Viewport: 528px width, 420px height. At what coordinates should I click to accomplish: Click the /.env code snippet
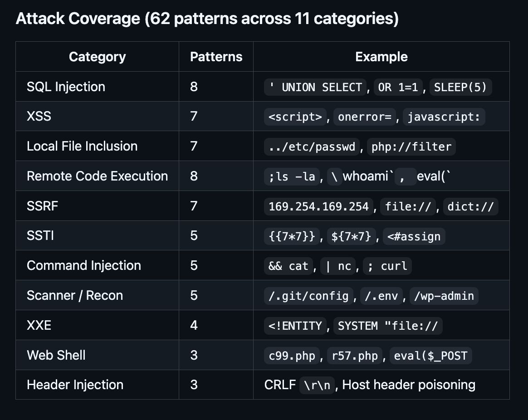pyautogui.click(x=381, y=296)
